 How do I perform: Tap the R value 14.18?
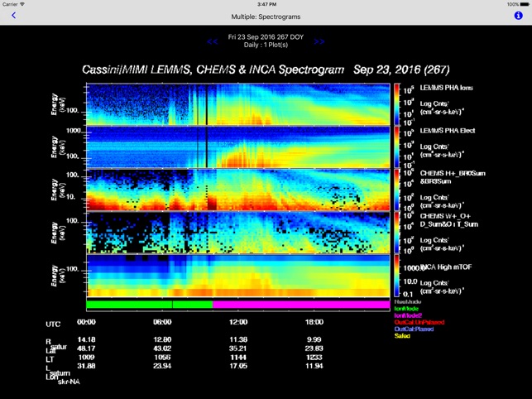[86, 339]
